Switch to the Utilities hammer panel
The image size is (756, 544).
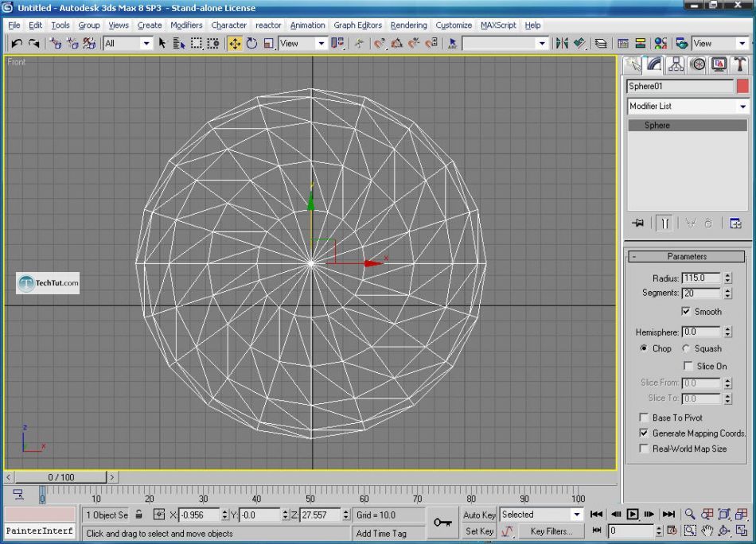740,64
